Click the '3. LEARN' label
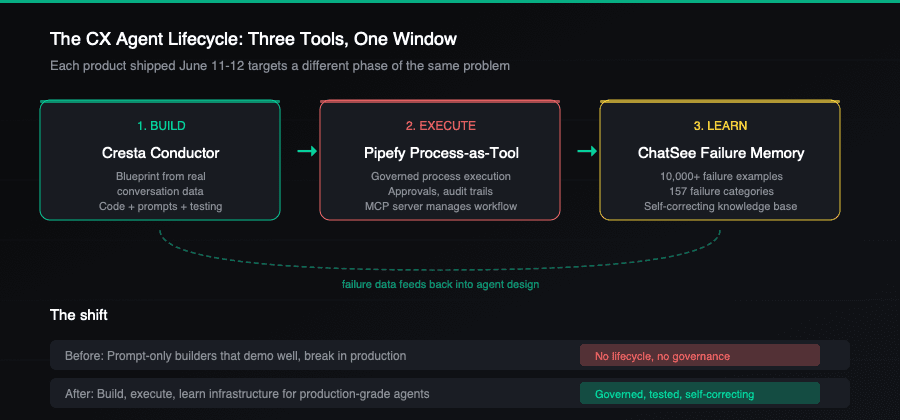Screen dimensions: 900x420 [720, 126]
